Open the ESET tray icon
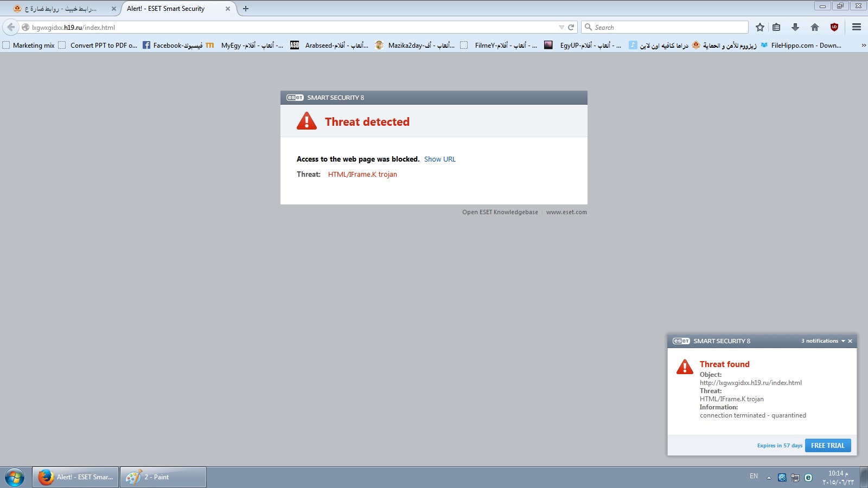Screen dimensions: 868x488 coord(808,478)
